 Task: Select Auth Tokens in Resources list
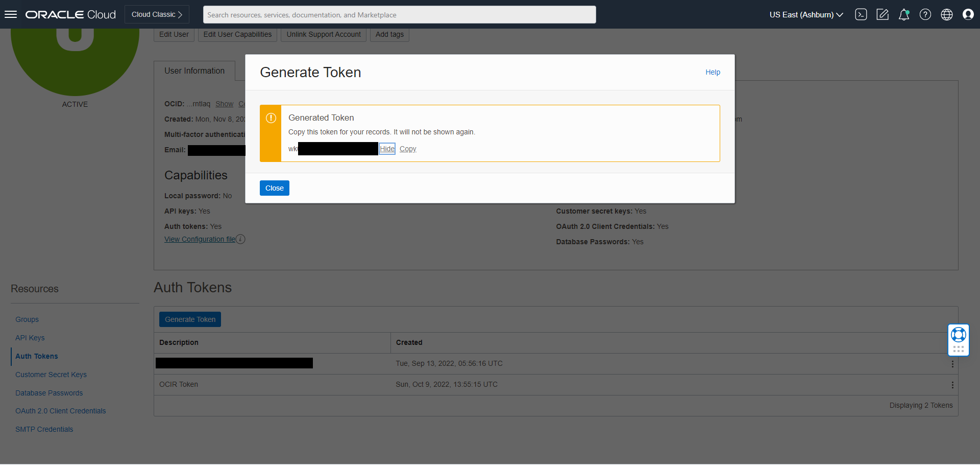(x=37, y=356)
